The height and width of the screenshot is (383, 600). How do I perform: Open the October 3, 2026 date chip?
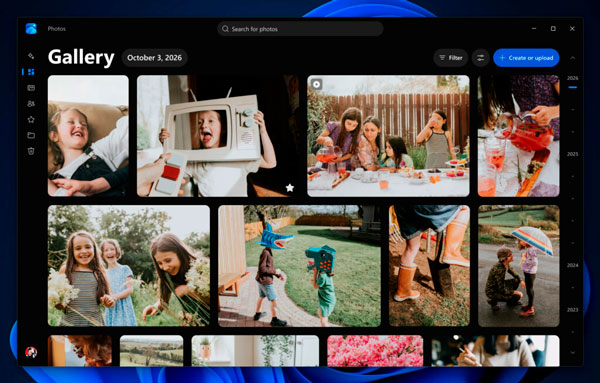coord(155,58)
